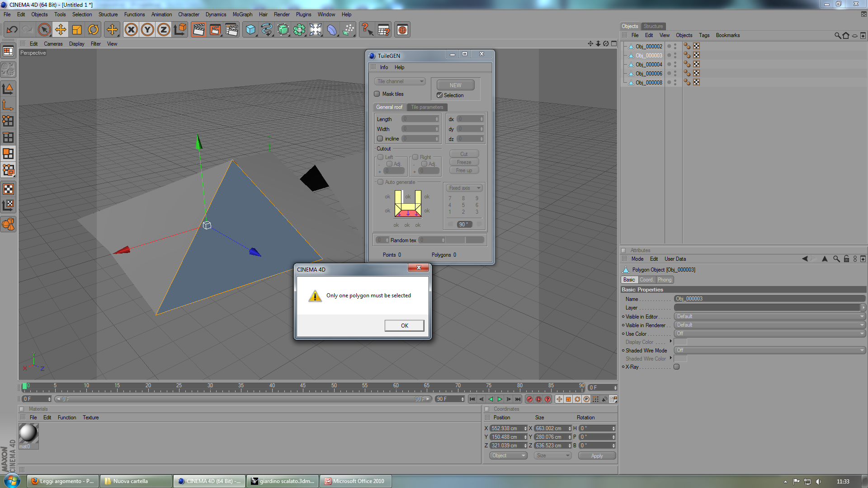Viewport: 868px width, 488px height.
Task: Select Obj_000006 in the object list
Action: coord(649,74)
